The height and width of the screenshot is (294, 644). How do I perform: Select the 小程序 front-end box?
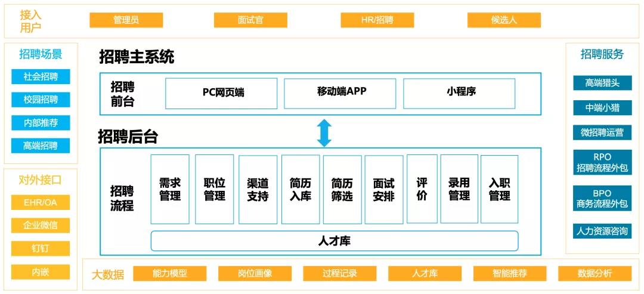(x=459, y=93)
